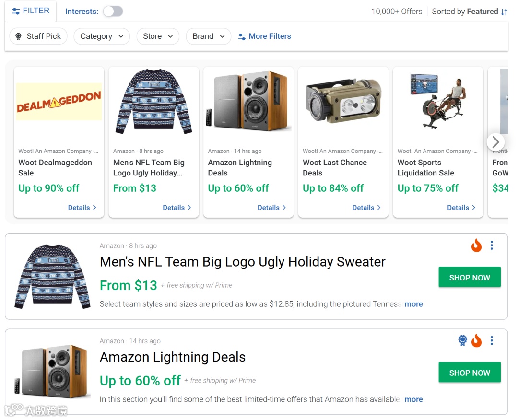Open the three-dot menu on NFL Sweater listing
518x420 pixels.
[x=492, y=245]
